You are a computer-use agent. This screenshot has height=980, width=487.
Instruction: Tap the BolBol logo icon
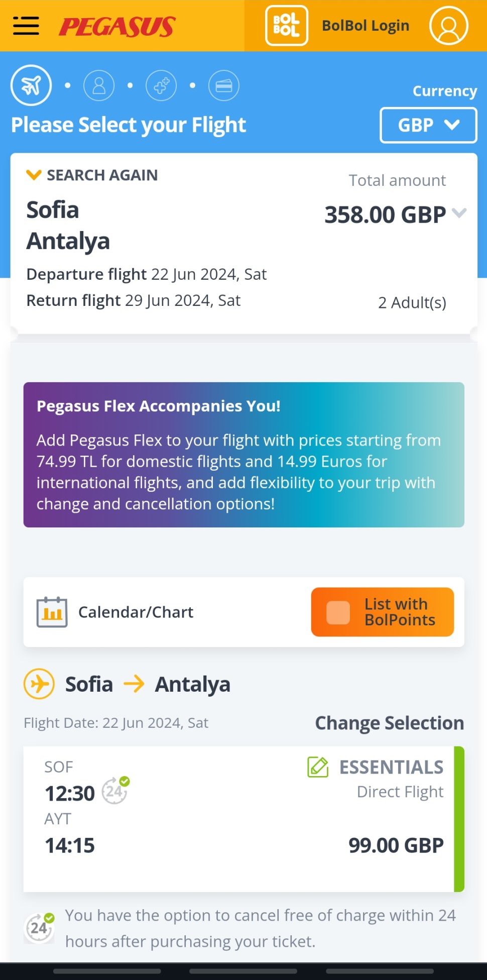[x=286, y=26]
